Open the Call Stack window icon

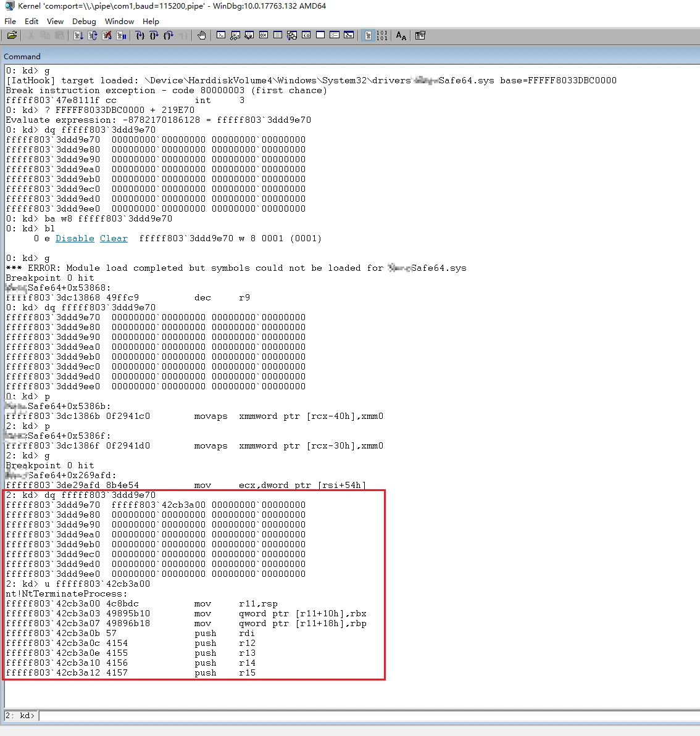point(292,35)
